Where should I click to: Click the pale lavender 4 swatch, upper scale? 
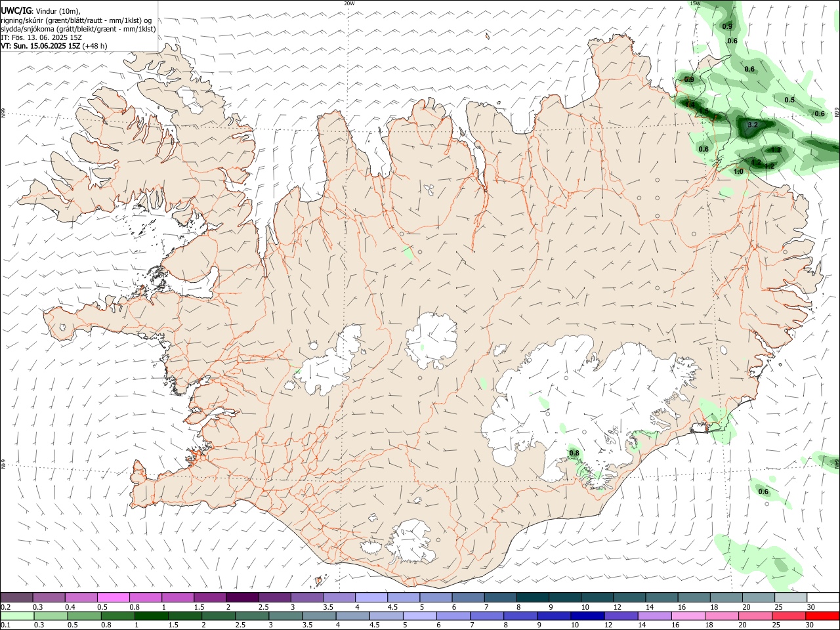pyautogui.click(x=371, y=597)
